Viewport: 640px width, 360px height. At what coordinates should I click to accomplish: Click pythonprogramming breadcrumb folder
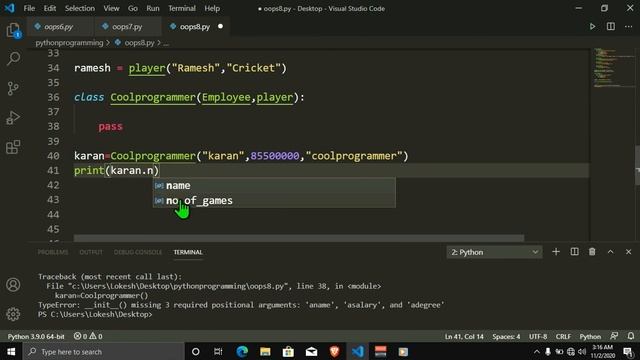coord(69,42)
